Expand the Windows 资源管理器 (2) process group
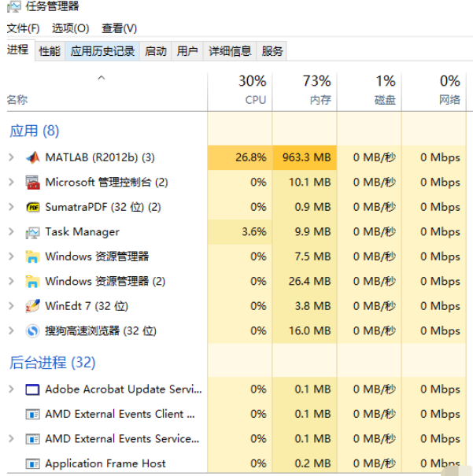 [11, 282]
